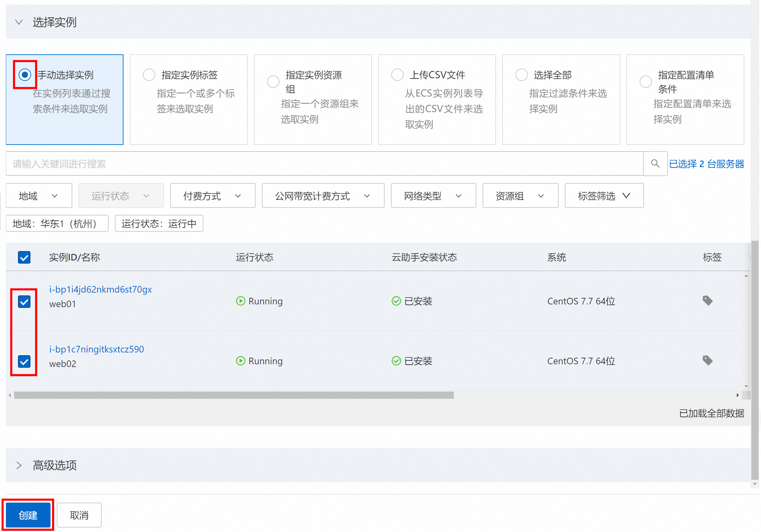Open the 标签筛选 dropdown
Image resolution: width=761 pixels, height=532 pixels.
tap(604, 196)
